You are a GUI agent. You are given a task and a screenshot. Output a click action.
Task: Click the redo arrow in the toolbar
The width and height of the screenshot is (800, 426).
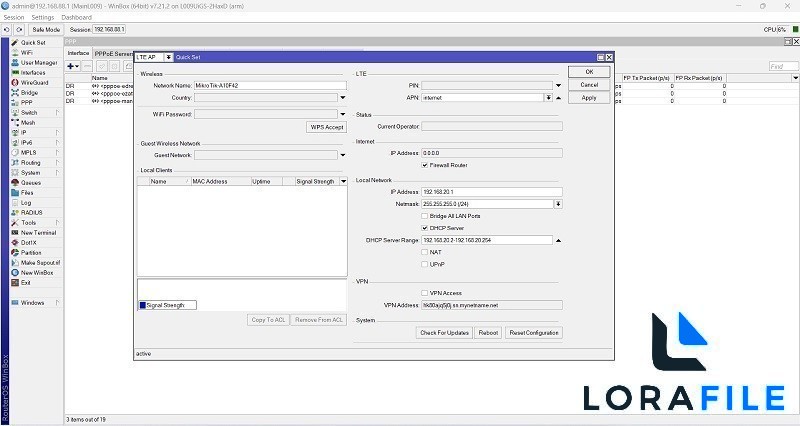[x=19, y=30]
